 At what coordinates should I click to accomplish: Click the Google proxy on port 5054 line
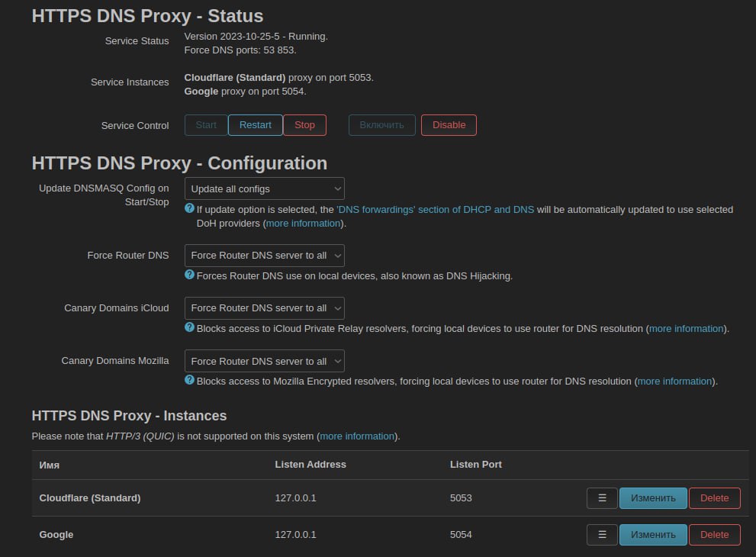245,92
